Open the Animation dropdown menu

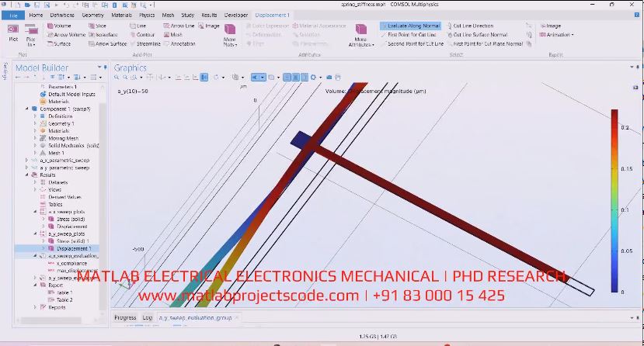click(x=557, y=35)
